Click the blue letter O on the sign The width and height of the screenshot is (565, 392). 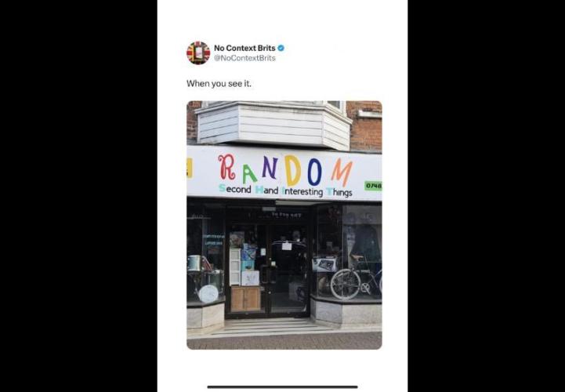pos(314,172)
